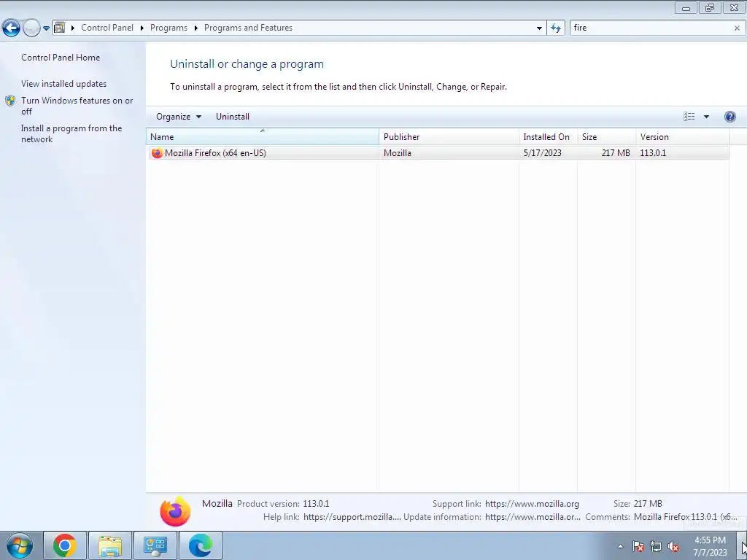The image size is (747, 560).
Task: Launch Microsoft Edge from taskbar
Action: coord(201,545)
